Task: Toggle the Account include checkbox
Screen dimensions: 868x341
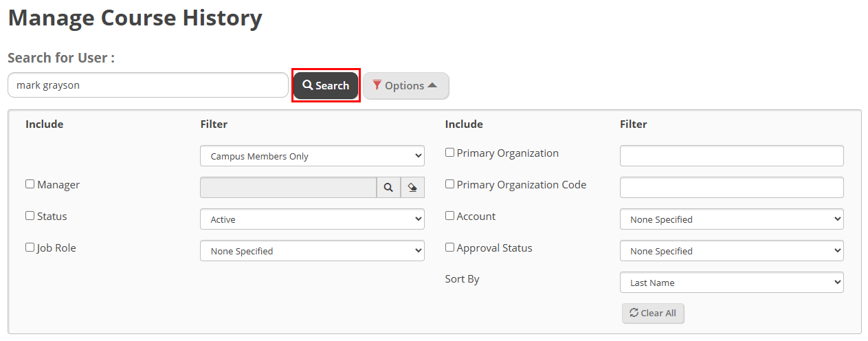Action: click(449, 216)
